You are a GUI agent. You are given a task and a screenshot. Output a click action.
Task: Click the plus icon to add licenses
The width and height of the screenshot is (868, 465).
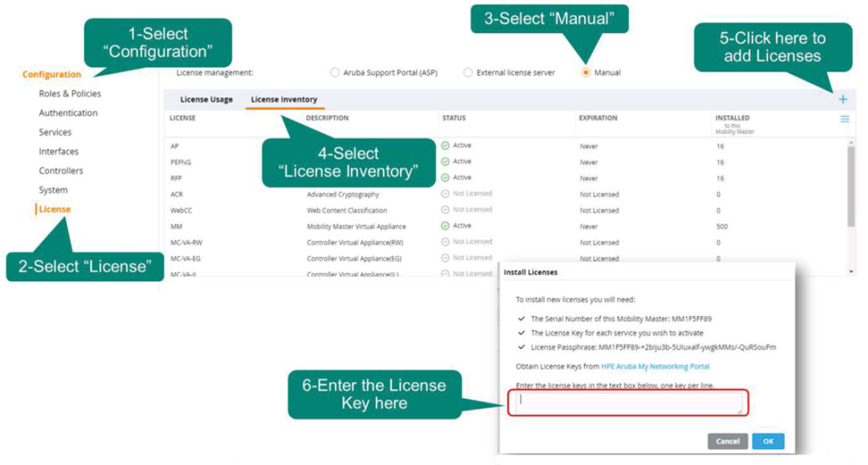point(843,99)
